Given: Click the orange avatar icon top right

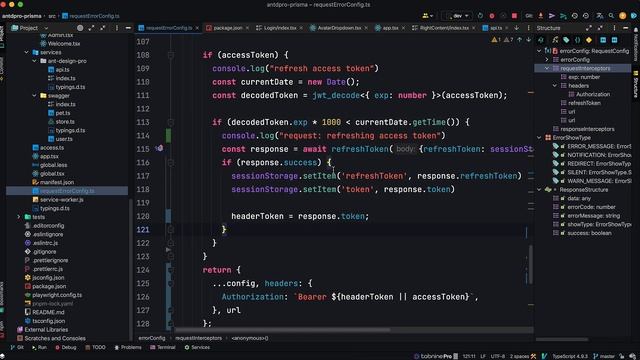Looking at the screenshot, I should 622,16.
